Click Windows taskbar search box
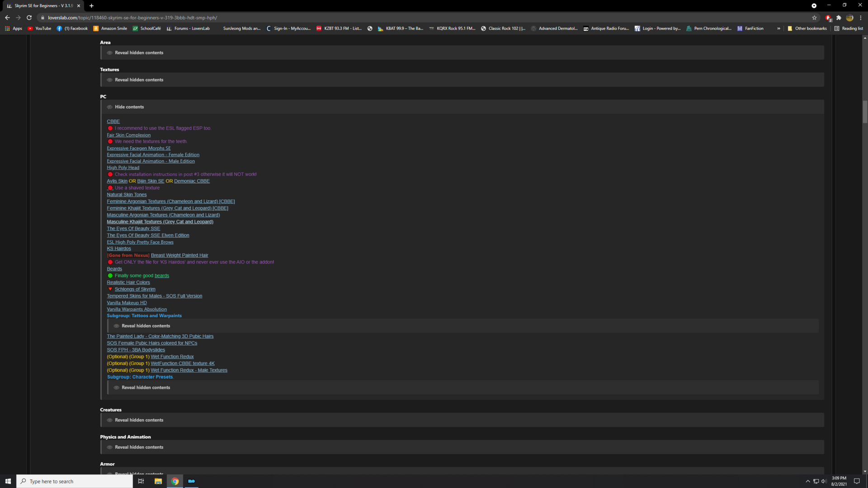The image size is (868, 488). click(x=75, y=481)
